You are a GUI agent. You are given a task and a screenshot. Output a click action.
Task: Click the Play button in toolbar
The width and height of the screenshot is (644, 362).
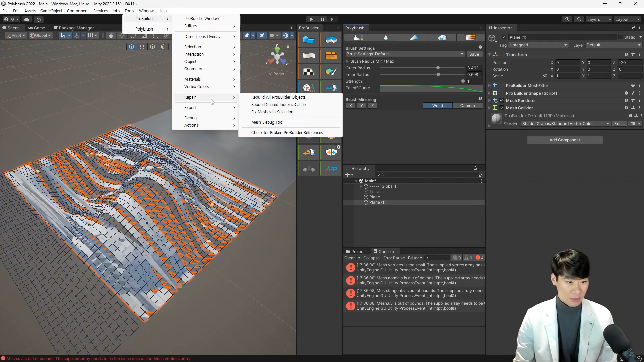click(x=311, y=19)
